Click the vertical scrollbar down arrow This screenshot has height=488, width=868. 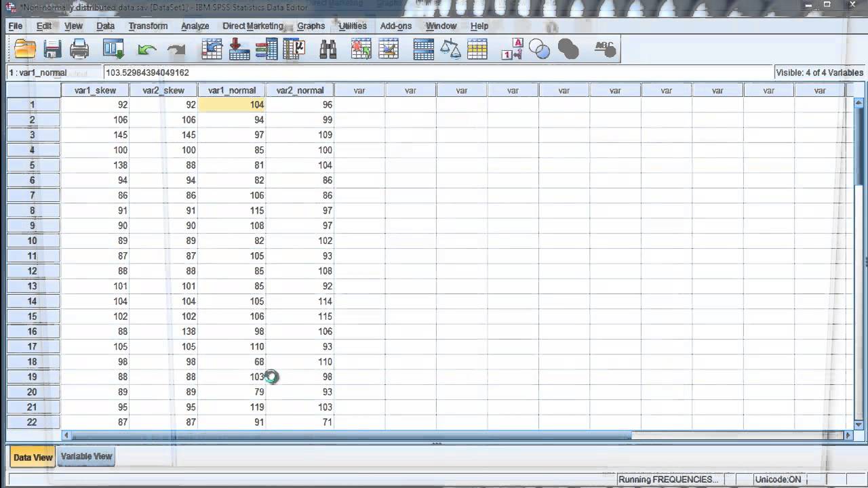pos(859,425)
